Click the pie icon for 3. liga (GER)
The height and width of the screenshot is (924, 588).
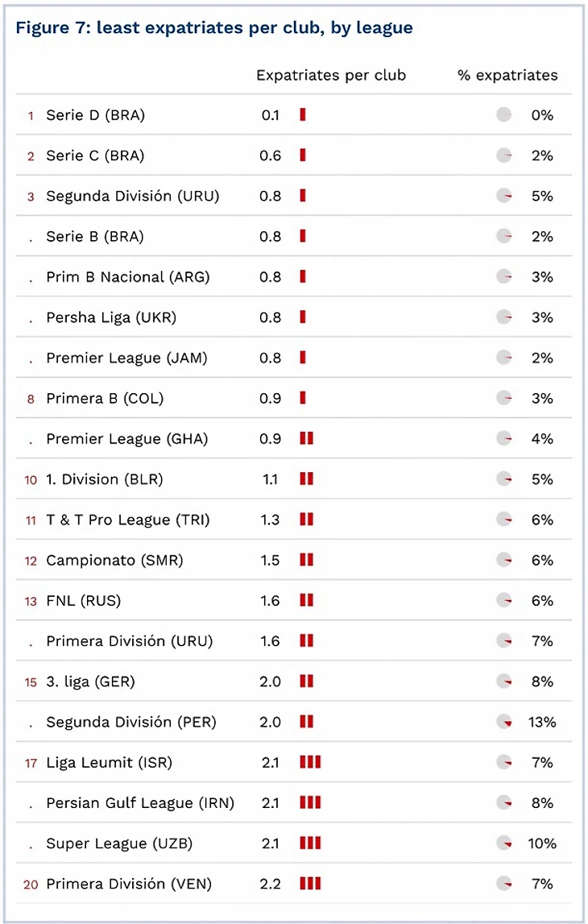(x=504, y=682)
